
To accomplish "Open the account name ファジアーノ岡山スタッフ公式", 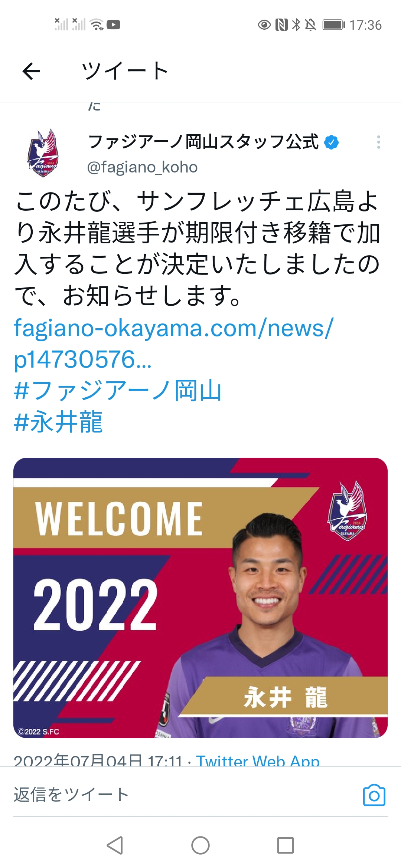I will click(203, 142).
